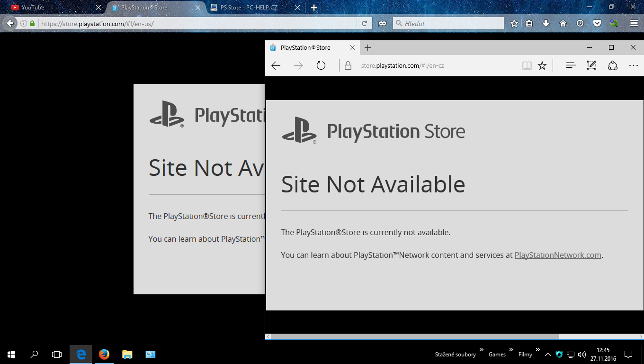Viewport: 644px width, 364px height.
Task: Click the Firefox Home icon
Action: [563, 23]
